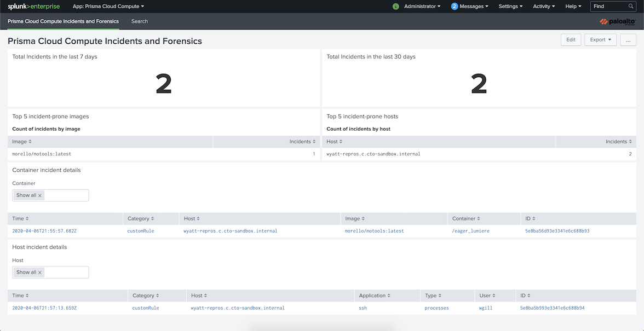This screenshot has height=331, width=644.
Task: Open the Container filter multiselect
Action: [x=50, y=196]
